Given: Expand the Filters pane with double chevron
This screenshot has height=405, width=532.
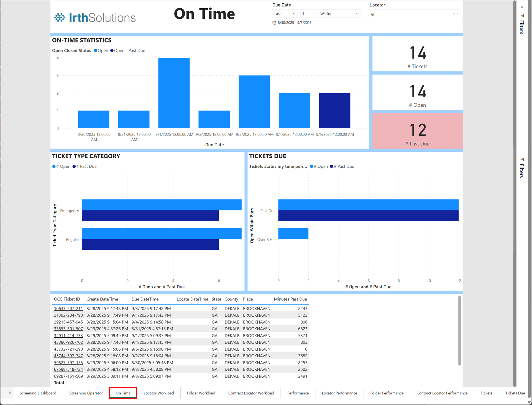Looking at the screenshot, I should click(x=522, y=7).
